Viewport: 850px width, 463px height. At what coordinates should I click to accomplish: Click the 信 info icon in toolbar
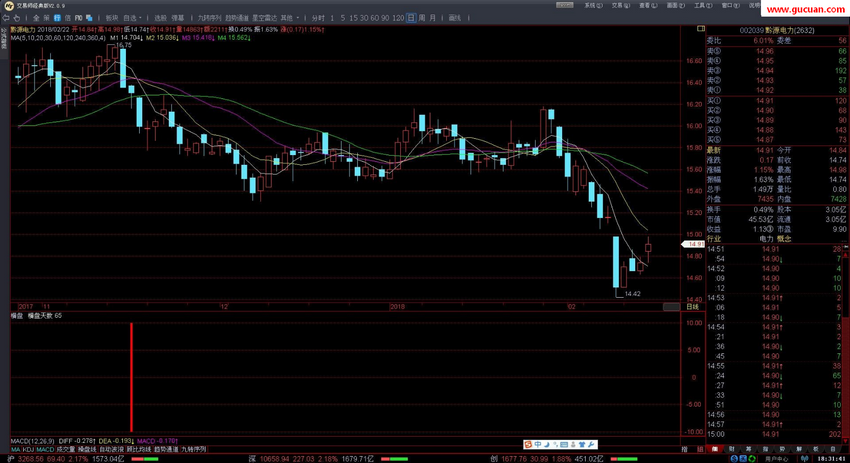pos(68,18)
